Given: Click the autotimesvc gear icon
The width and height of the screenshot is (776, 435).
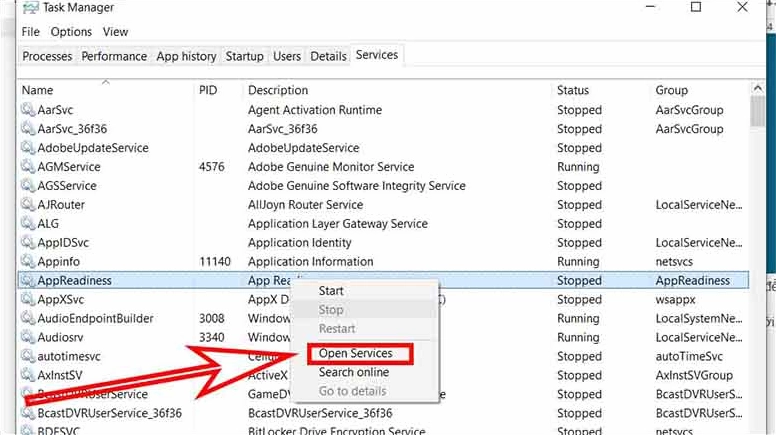Looking at the screenshot, I should (28, 356).
